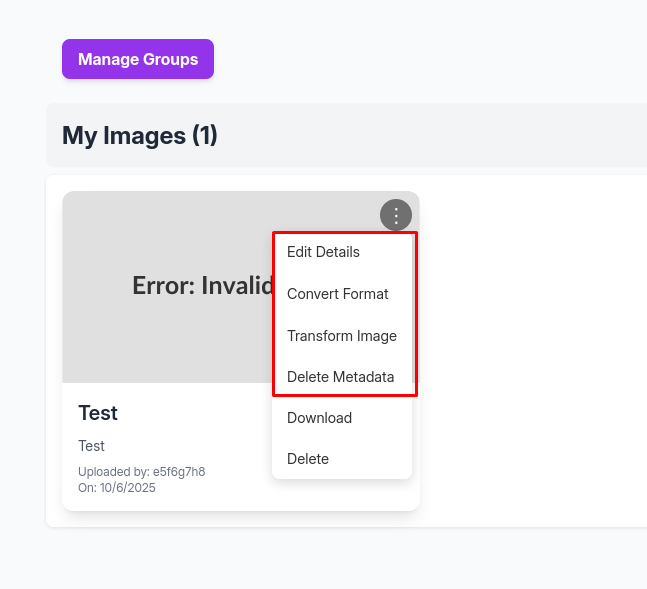Click the gray header bar right of My Images
The width and height of the screenshot is (647, 589).
coord(450,135)
